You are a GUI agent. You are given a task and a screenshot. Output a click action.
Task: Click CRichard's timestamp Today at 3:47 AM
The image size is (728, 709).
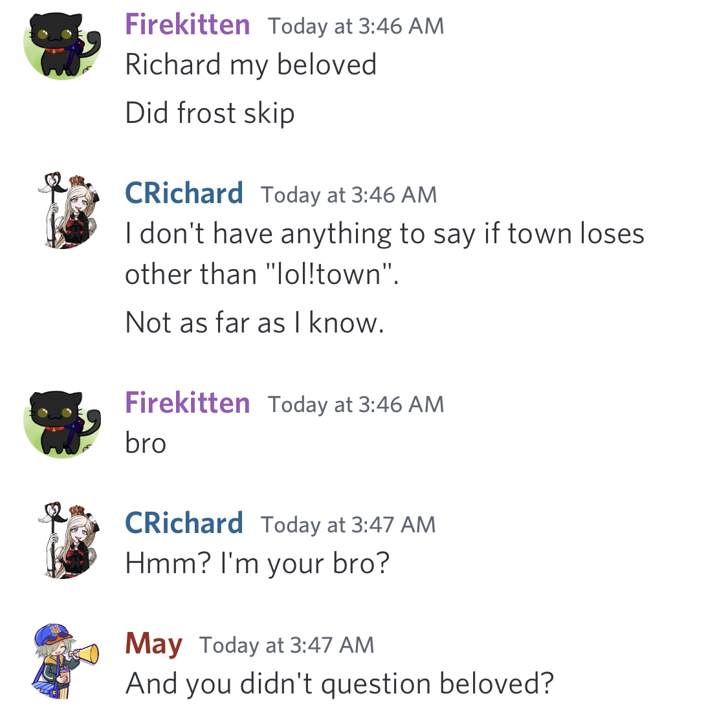[x=348, y=525]
